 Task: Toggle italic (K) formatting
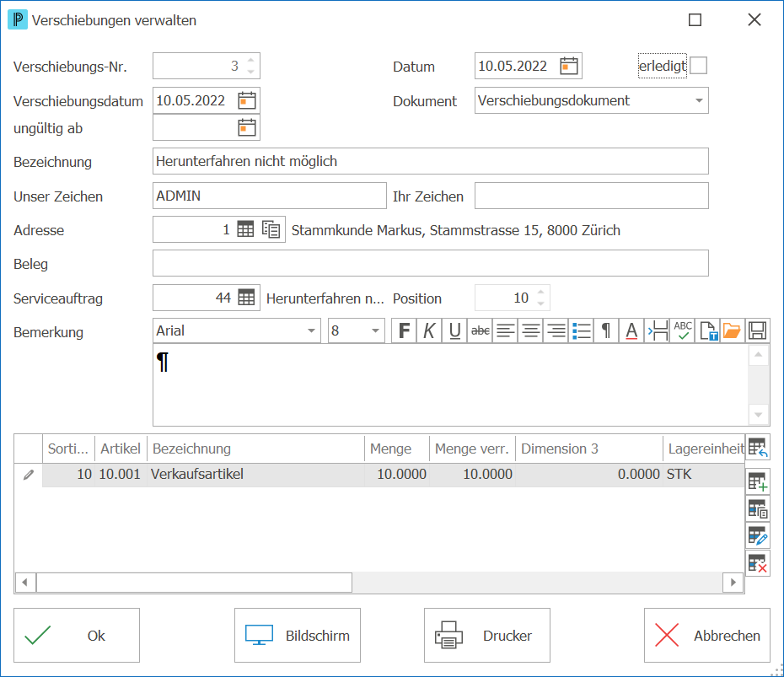click(x=429, y=330)
